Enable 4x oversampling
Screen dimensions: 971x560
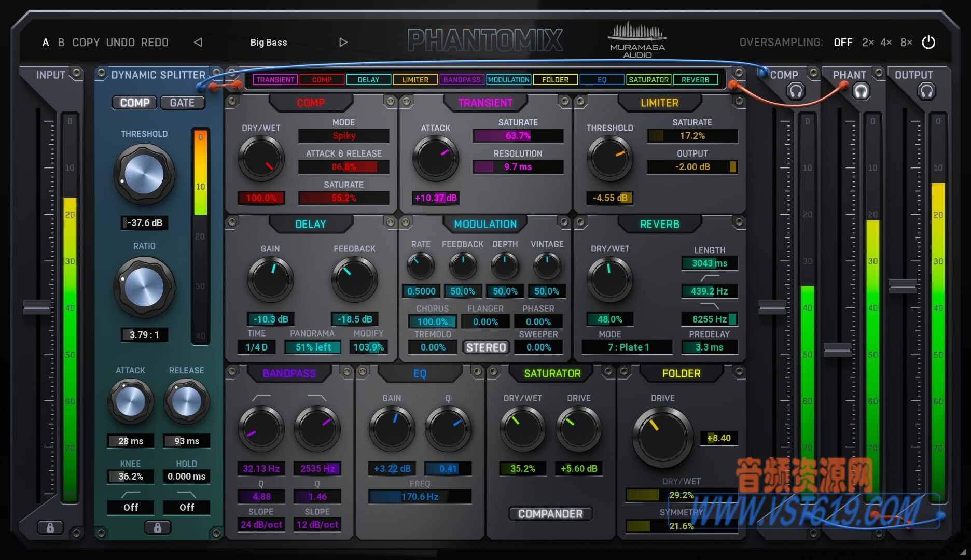[886, 43]
